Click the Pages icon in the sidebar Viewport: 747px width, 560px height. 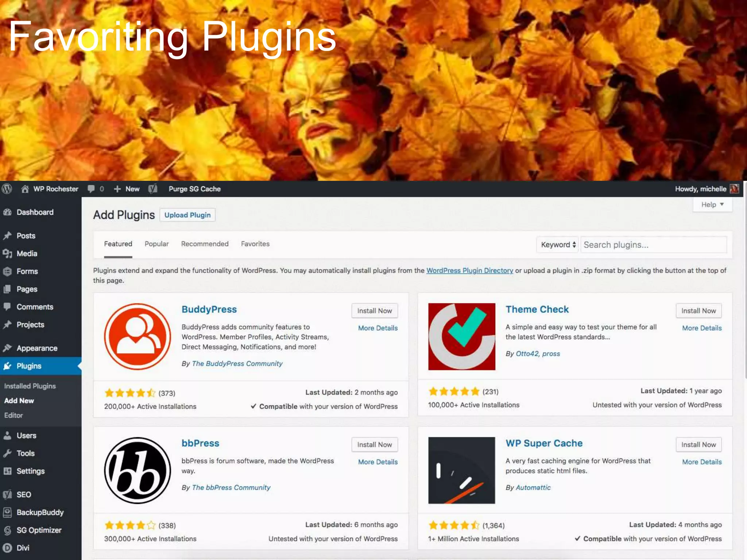[7, 289]
